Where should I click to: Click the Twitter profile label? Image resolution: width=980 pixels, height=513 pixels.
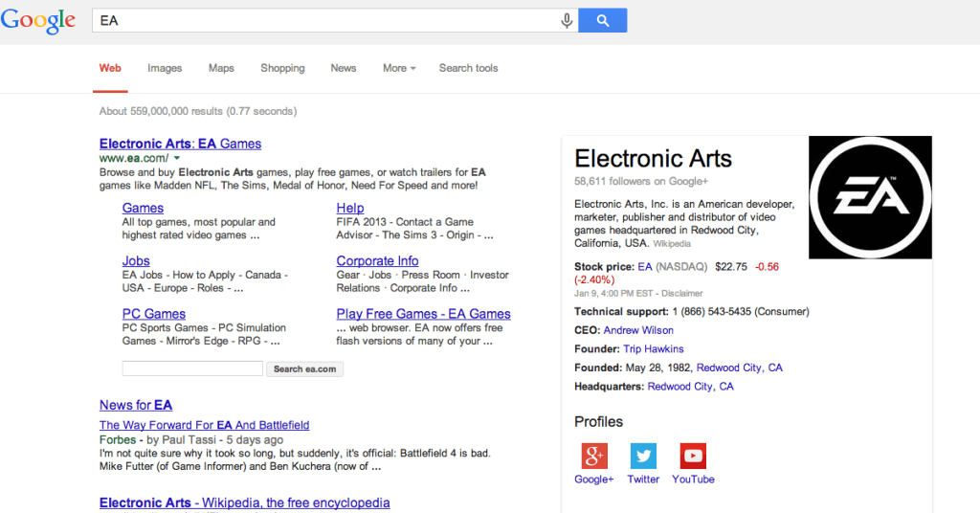pos(643,480)
